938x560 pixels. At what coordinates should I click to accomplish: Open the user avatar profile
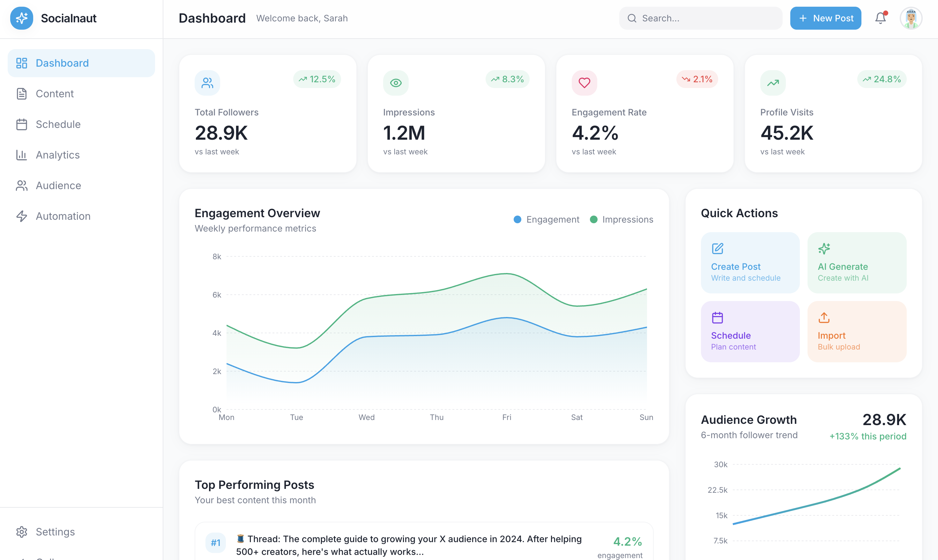tap(911, 18)
